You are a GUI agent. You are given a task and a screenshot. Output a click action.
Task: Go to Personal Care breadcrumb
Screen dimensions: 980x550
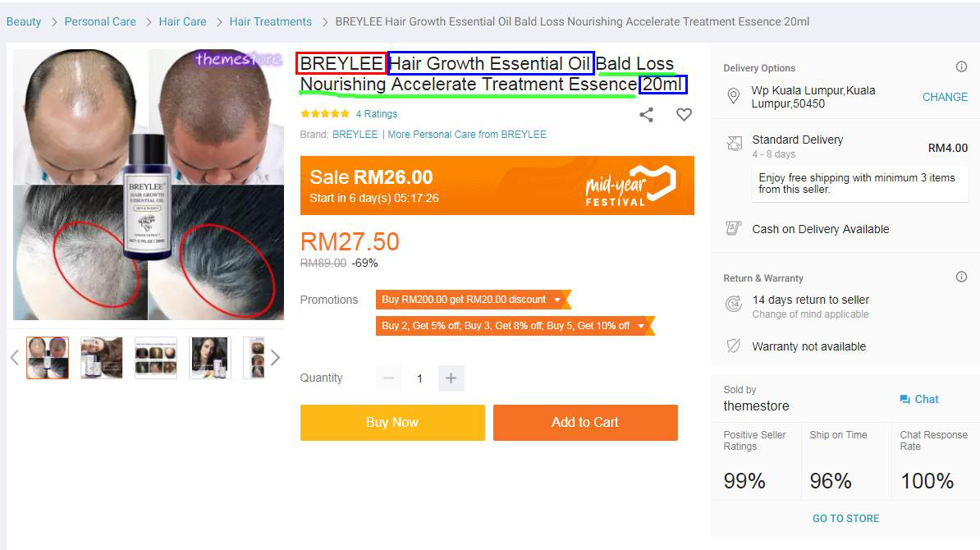pyautogui.click(x=100, y=21)
